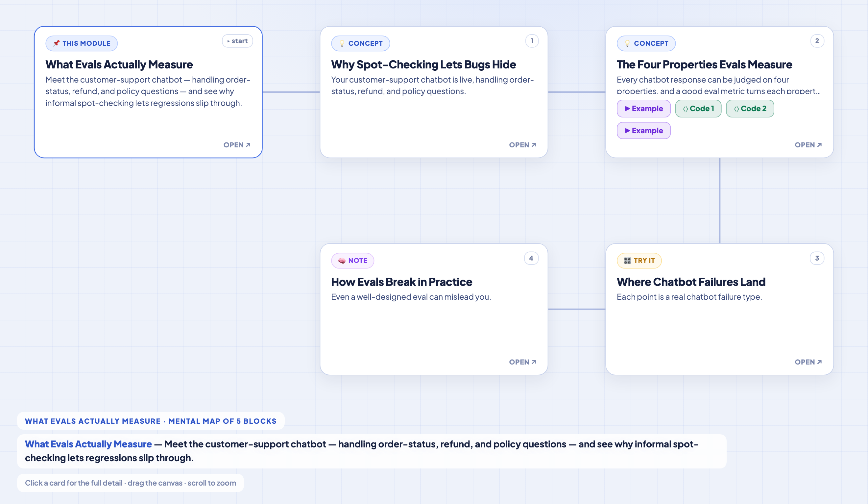Click step number 2 badge
The height and width of the screenshot is (504, 868).
point(817,41)
